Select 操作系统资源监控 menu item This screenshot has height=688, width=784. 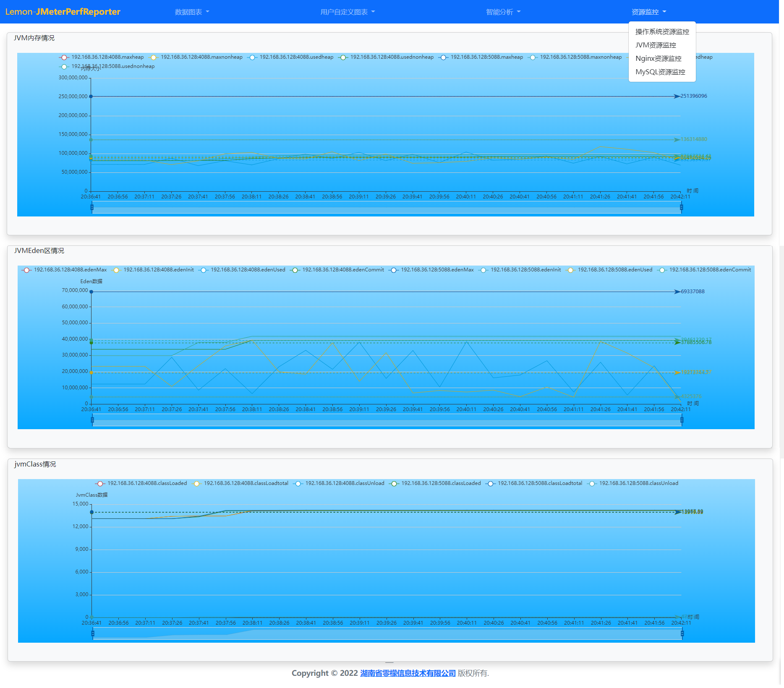pos(662,32)
